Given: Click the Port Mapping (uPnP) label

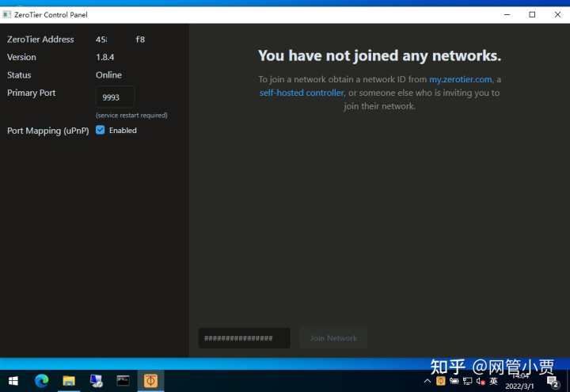Looking at the screenshot, I should coord(48,131).
